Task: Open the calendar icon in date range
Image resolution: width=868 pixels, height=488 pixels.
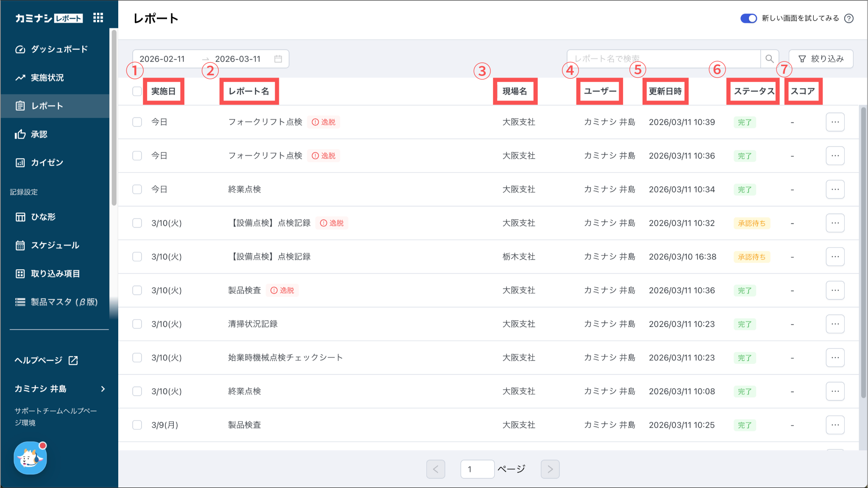Action: [278, 59]
